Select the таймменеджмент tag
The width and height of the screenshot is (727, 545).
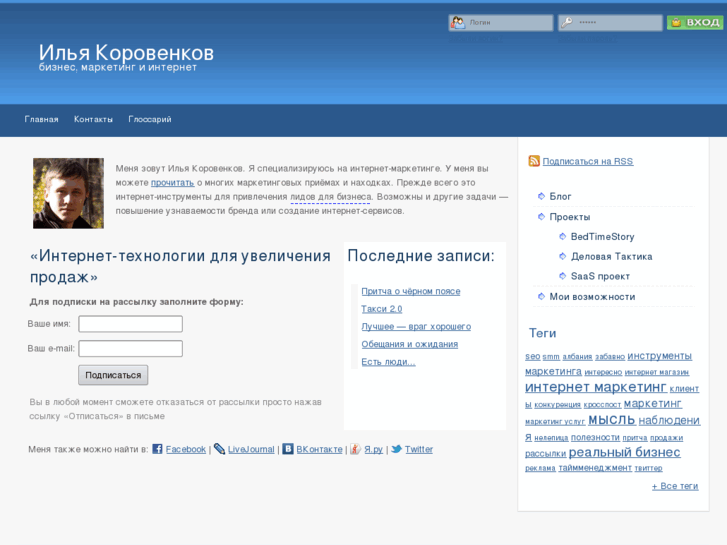[595, 468]
